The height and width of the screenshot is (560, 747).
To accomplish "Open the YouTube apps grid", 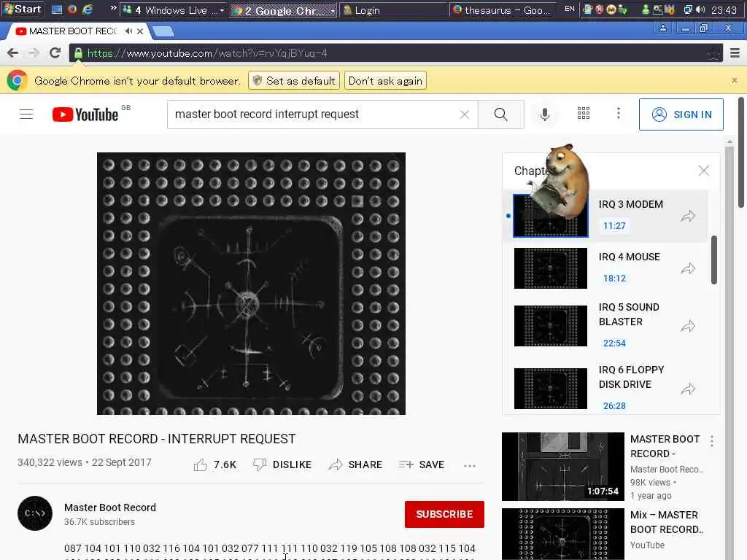I will point(584,113).
